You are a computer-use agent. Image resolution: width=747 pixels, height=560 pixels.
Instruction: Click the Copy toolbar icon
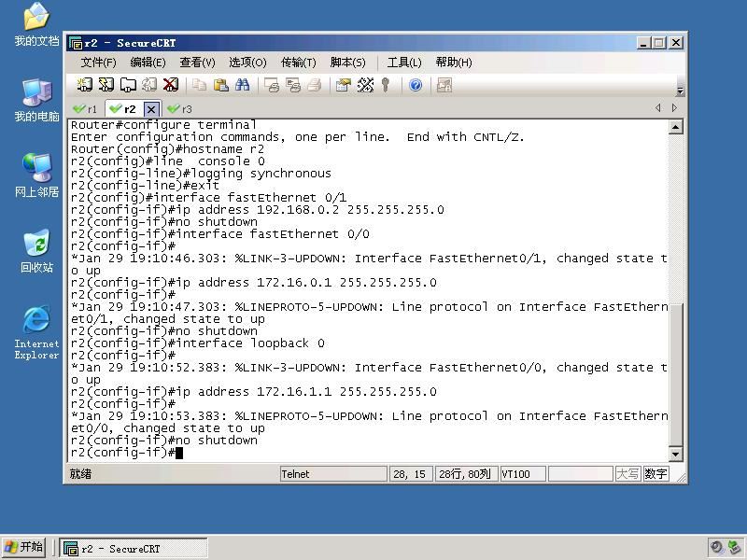click(x=199, y=85)
